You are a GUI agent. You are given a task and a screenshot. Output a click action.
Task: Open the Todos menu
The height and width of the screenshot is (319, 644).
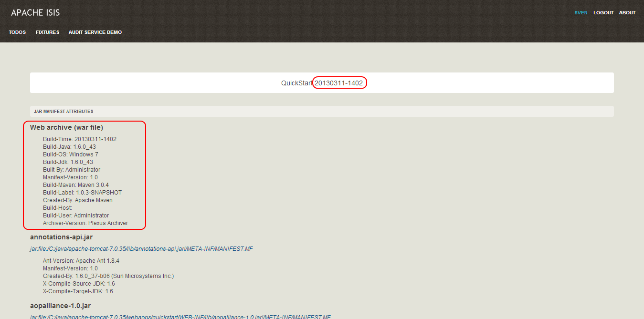point(17,32)
